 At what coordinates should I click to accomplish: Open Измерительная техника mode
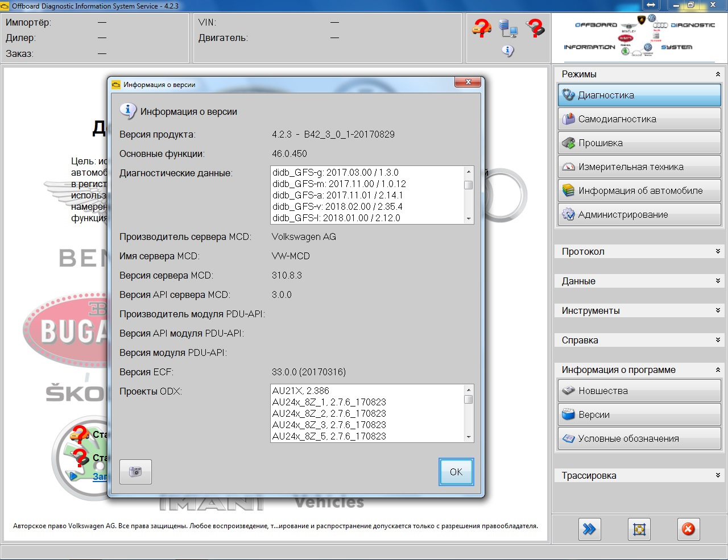(x=639, y=167)
